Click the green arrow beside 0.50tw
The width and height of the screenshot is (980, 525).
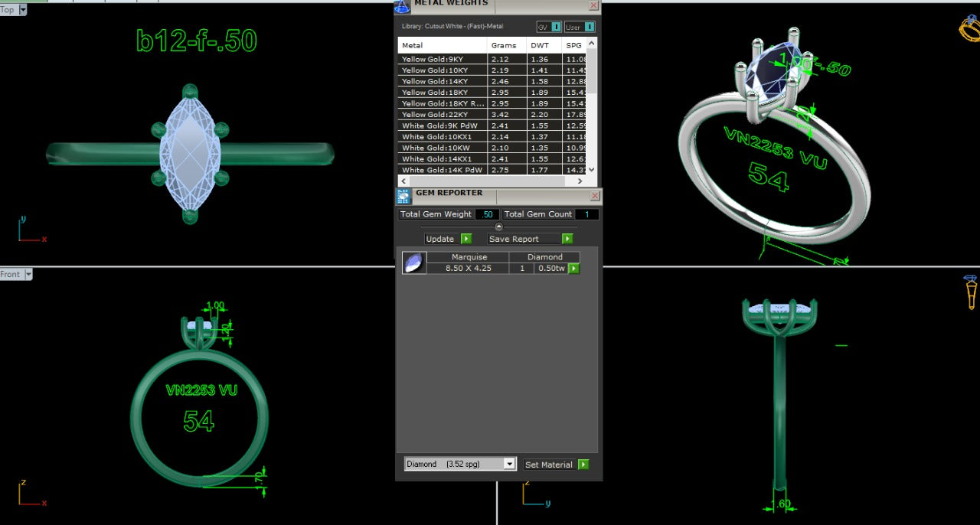point(574,269)
